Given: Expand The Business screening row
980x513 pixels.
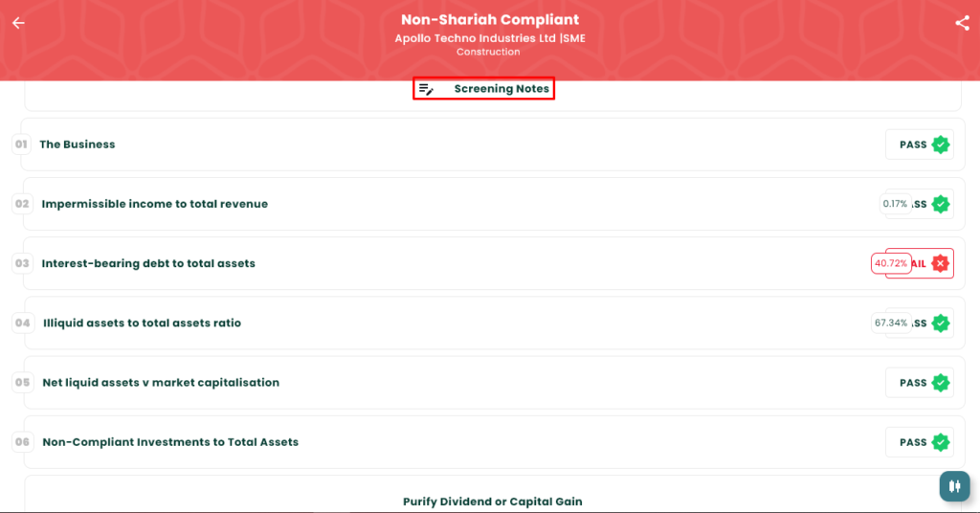Looking at the screenshot, I should click(x=78, y=145).
